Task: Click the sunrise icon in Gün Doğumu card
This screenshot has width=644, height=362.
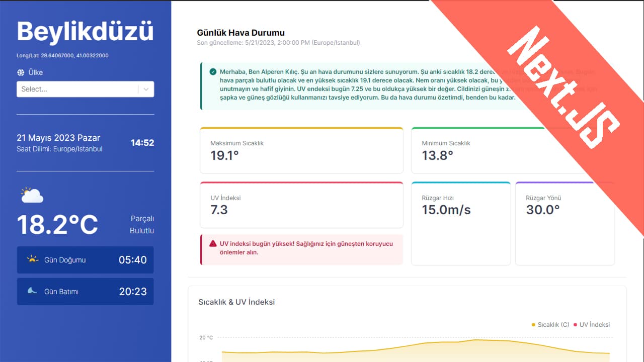Action: point(31,259)
